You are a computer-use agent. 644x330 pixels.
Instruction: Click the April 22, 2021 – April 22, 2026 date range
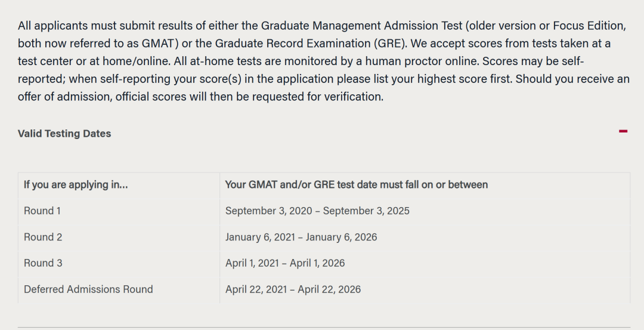293,289
